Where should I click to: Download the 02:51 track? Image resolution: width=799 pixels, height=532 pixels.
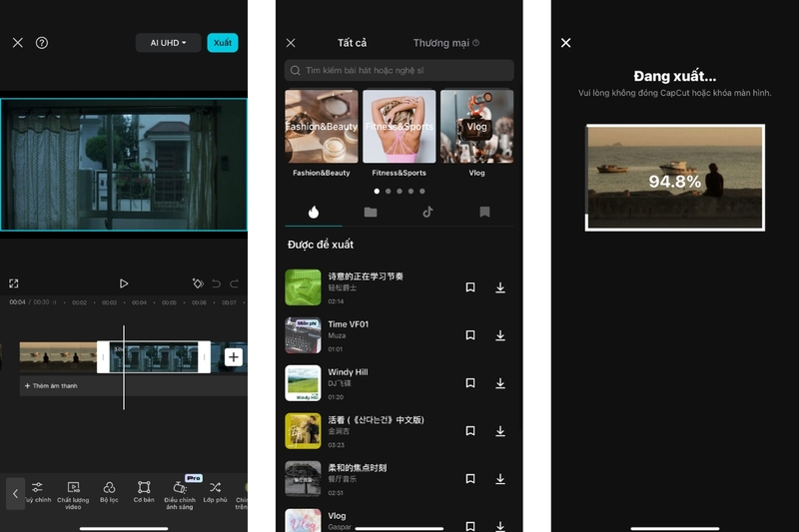[500, 479]
